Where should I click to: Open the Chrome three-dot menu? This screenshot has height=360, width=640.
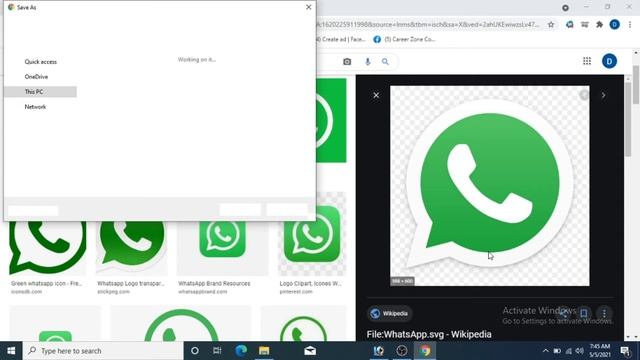click(630, 24)
